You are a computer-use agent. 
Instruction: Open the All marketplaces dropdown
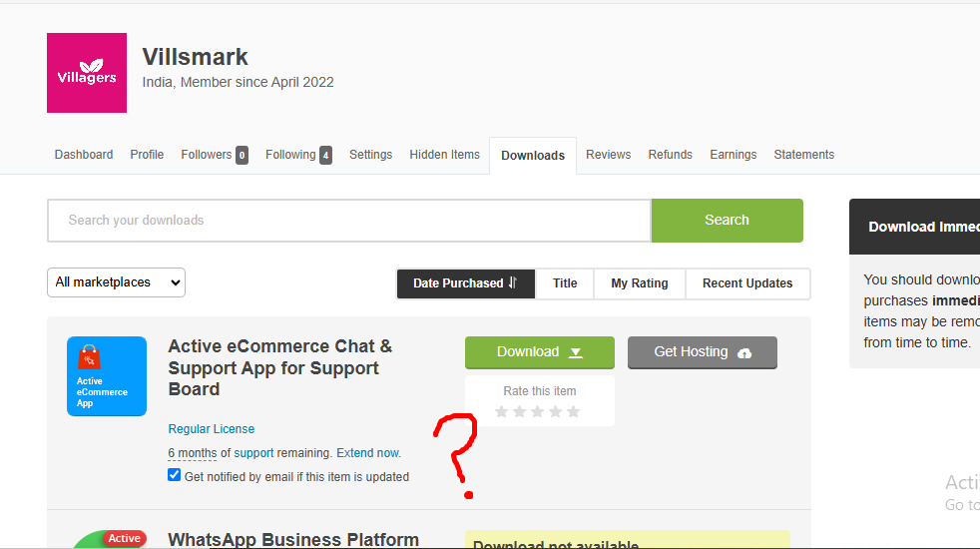[x=116, y=282]
